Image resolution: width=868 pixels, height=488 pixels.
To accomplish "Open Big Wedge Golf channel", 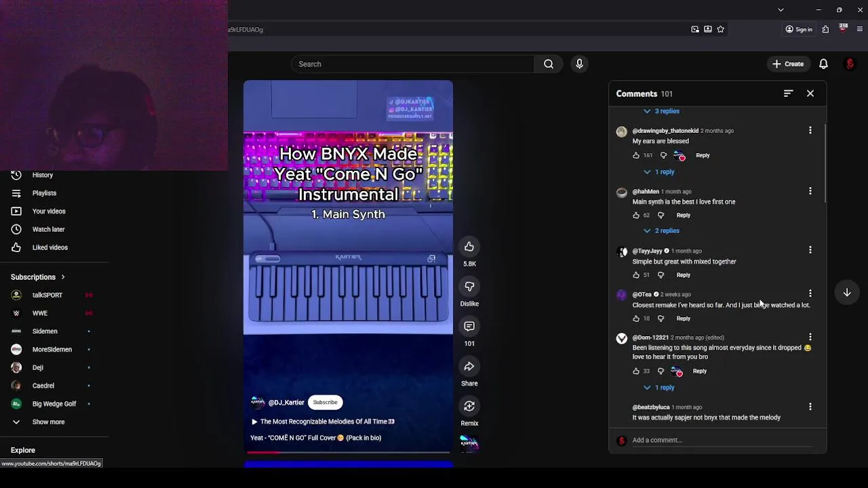I will point(54,404).
